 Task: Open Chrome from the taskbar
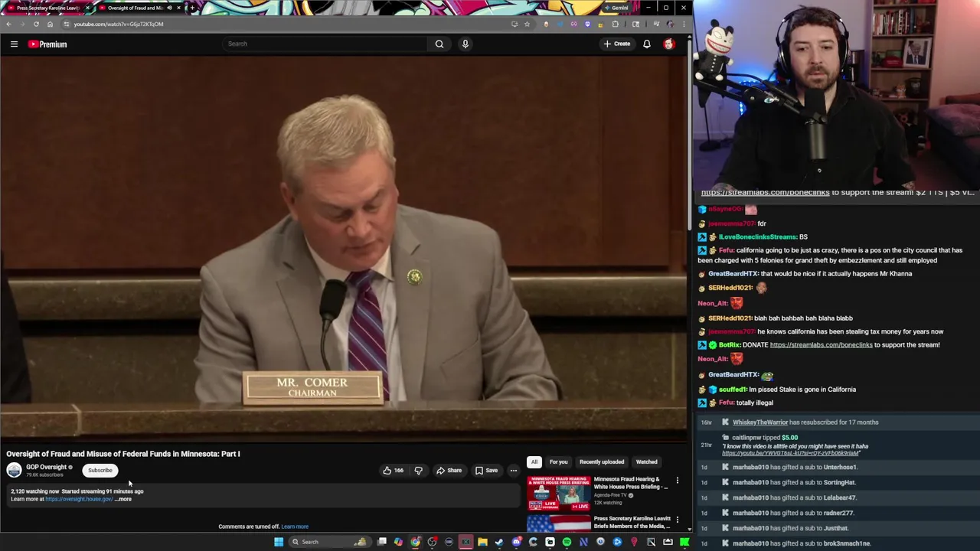[415, 542]
